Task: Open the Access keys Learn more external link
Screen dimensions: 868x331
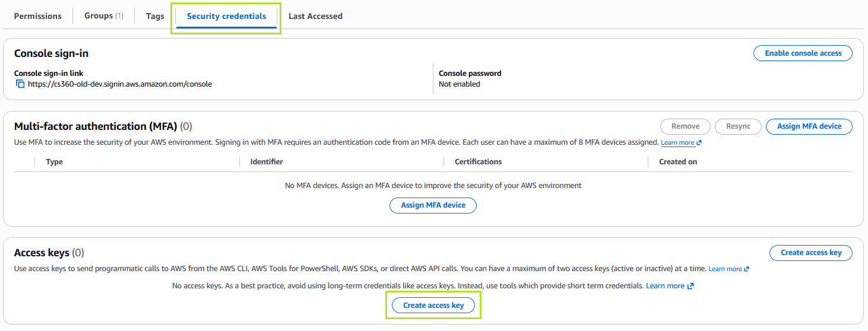Action: tap(728, 269)
